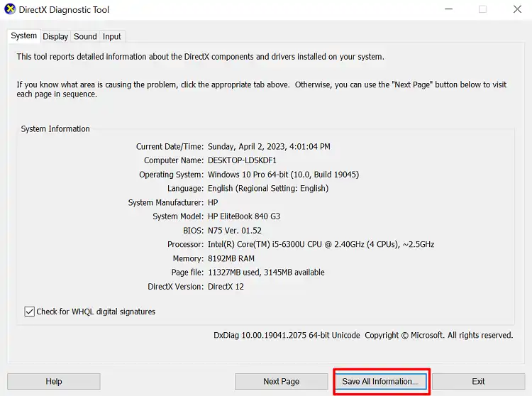
Task: Close the DirectX Diagnostic Tool window
Action: (517, 9)
